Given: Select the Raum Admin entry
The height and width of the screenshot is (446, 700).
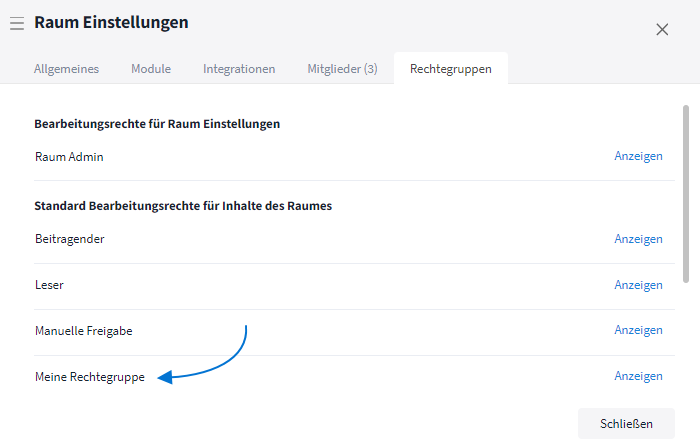Looking at the screenshot, I should (x=69, y=157).
